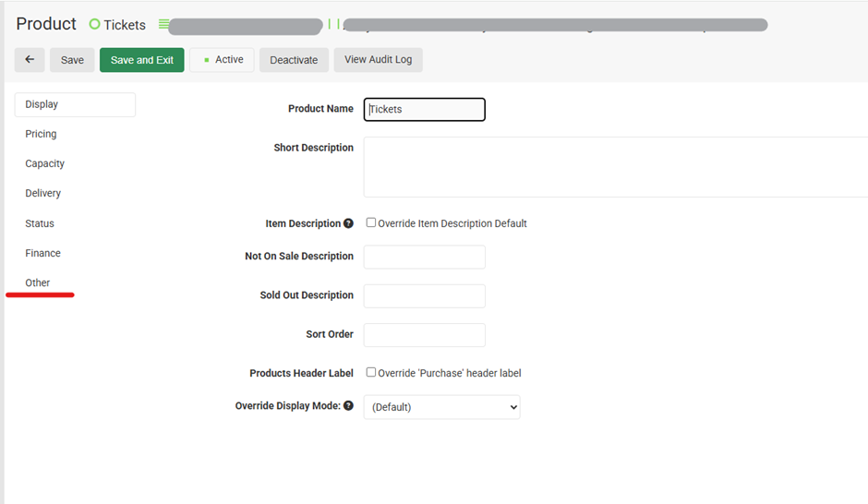The image size is (868, 504).
Task: Open View Audit Log
Action: [378, 60]
